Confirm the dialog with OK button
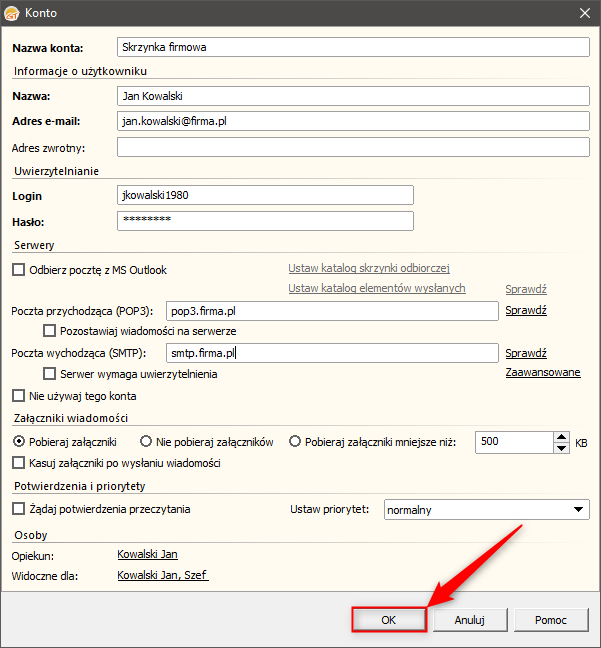The width and height of the screenshot is (601, 648). tap(389, 619)
